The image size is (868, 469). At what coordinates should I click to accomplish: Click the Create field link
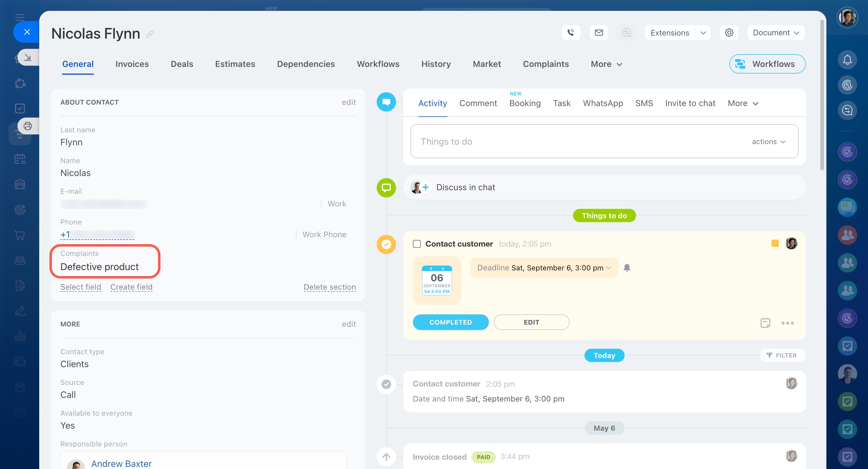131,287
